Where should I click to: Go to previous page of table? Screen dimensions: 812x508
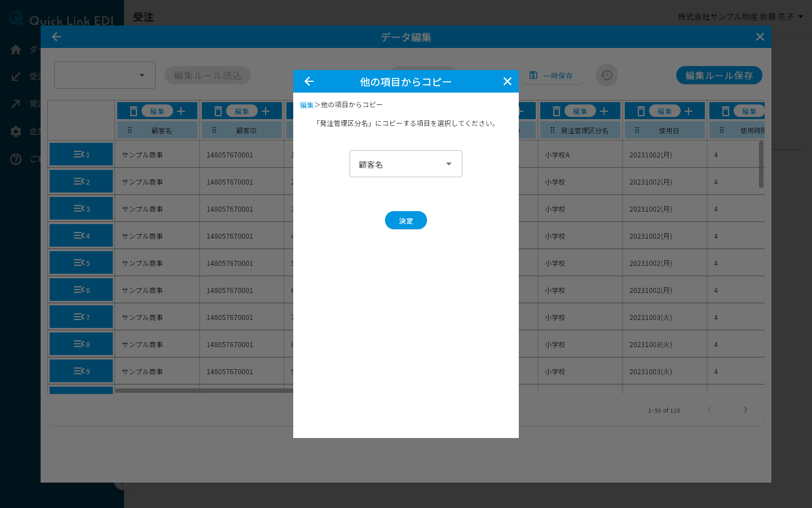click(x=709, y=410)
